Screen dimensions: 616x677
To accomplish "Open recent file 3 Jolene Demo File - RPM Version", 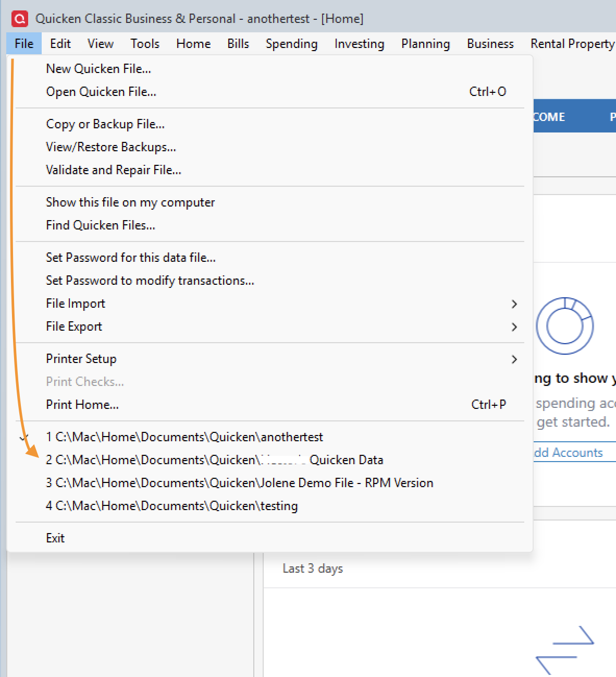I will 270,483.
